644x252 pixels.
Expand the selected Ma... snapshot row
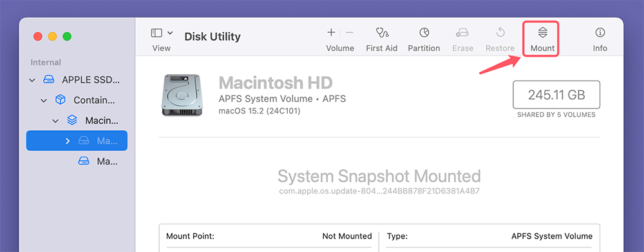click(68, 141)
